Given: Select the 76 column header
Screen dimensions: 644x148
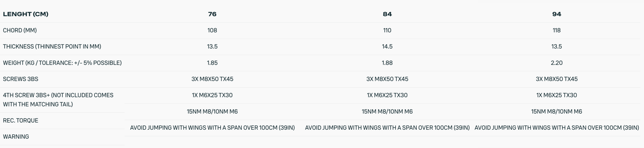Looking at the screenshot, I should pyautogui.click(x=212, y=14).
